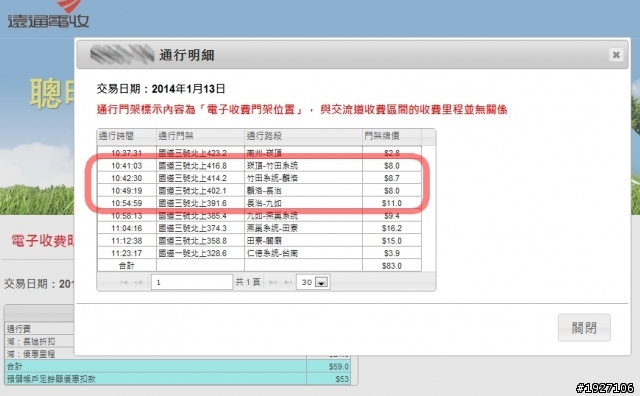The image size is (640, 396).
Task: Click price $8.0 in the 10:49:19 row
Action: pos(392,191)
